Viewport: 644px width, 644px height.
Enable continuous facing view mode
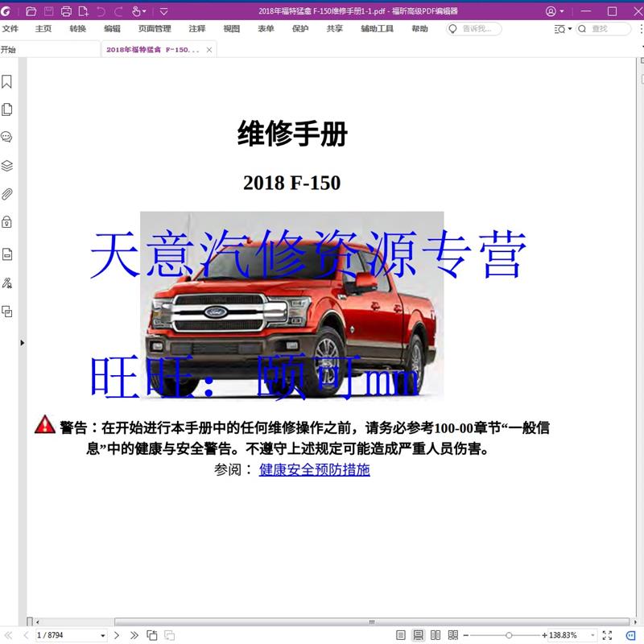[x=453, y=635]
